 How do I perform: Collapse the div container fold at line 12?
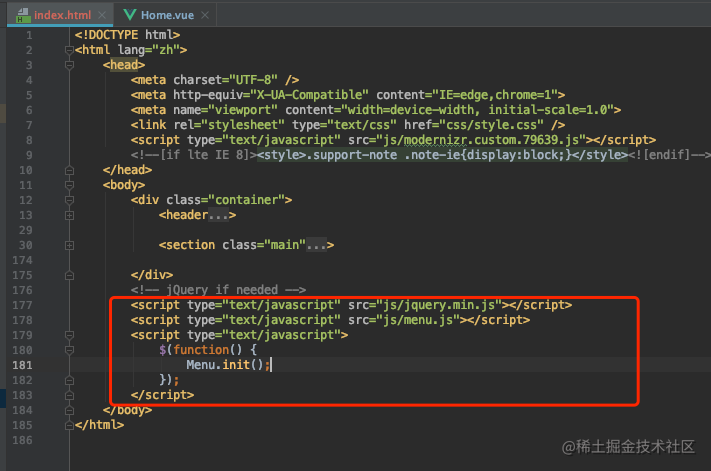click(69, 200)
